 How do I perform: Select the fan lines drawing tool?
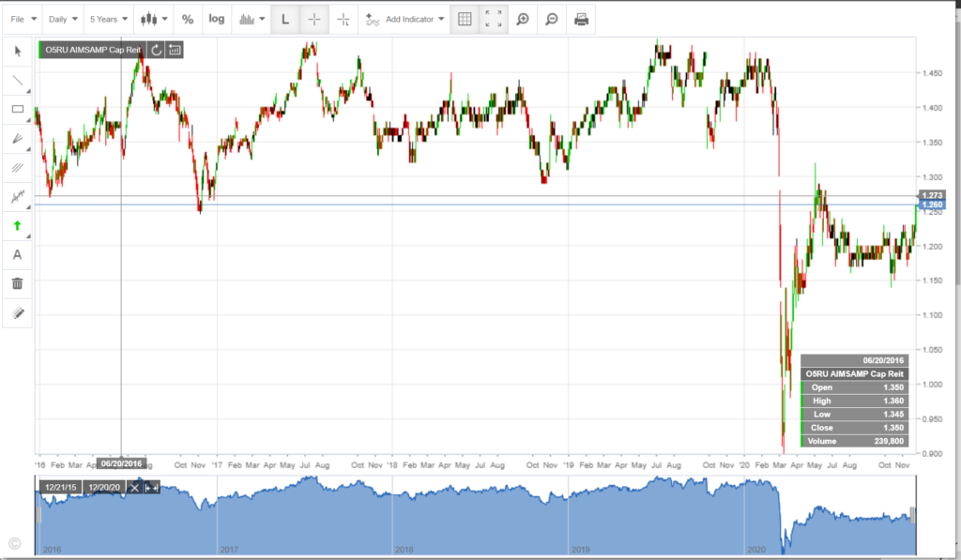coord(17,139)
